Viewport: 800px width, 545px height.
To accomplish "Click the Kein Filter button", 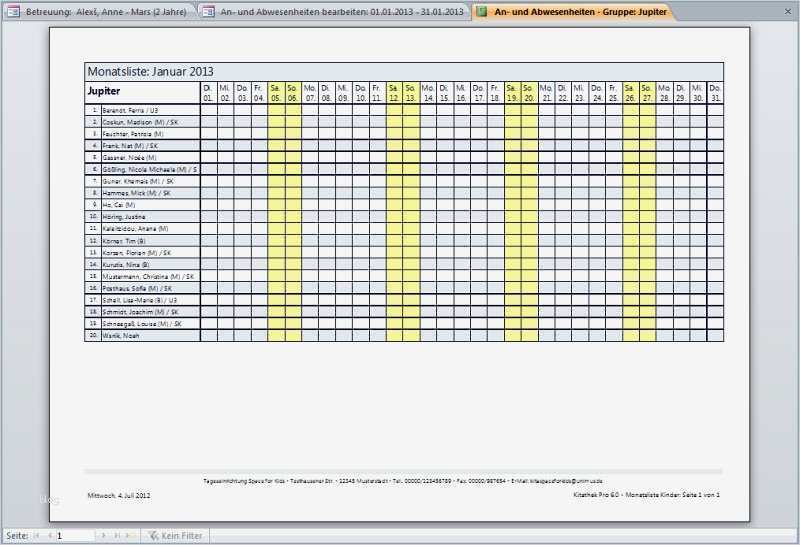I will (176, 536).
